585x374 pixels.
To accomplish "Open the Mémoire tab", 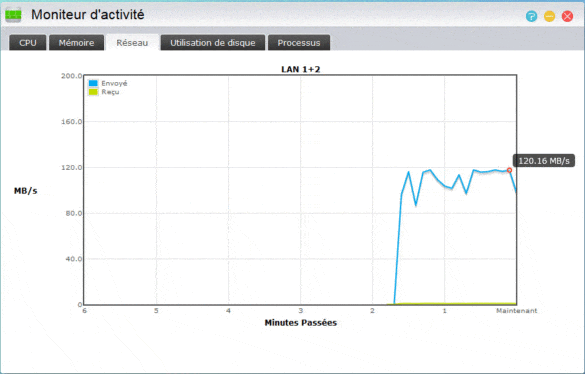I will coord(76,43).
